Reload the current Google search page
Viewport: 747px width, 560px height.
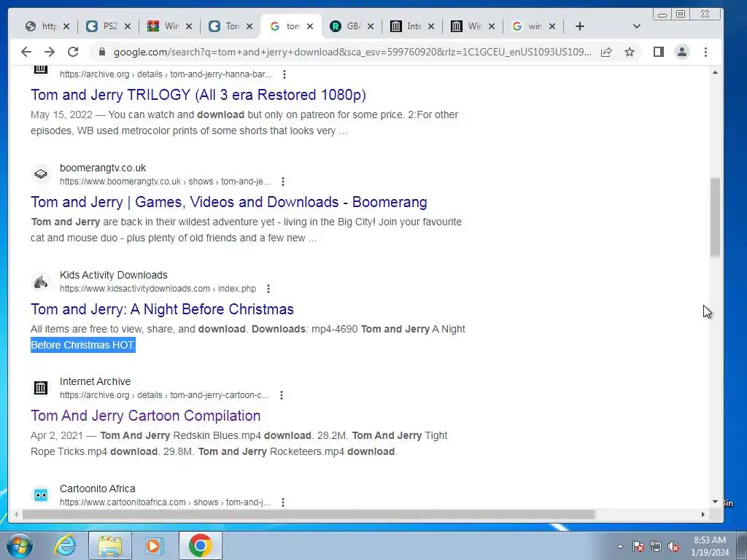pyautogui.click(x=73, y=52)
